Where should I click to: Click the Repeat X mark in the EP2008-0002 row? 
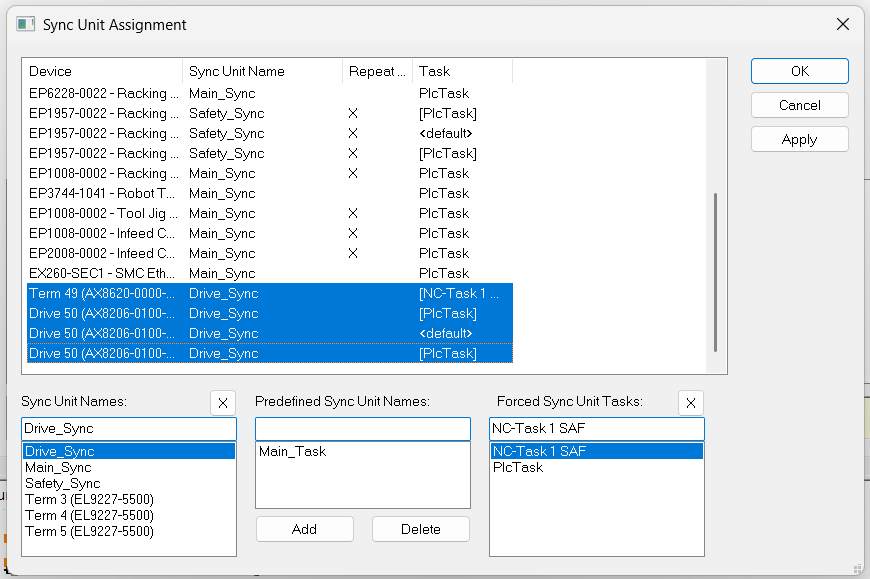tap(353, 253)
